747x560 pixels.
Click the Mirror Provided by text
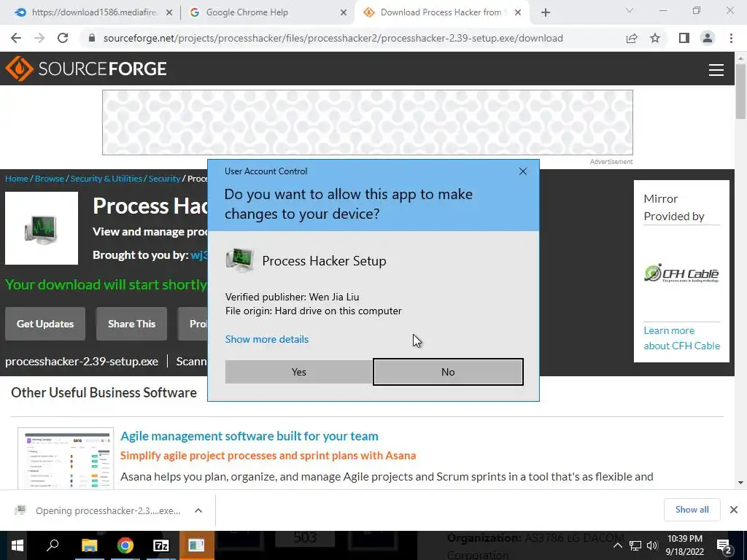click(x=674, y=208)
